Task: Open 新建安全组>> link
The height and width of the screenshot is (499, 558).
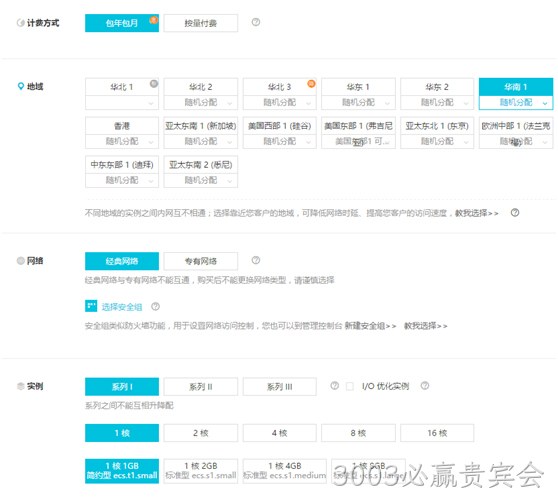Action: [370, 326]
